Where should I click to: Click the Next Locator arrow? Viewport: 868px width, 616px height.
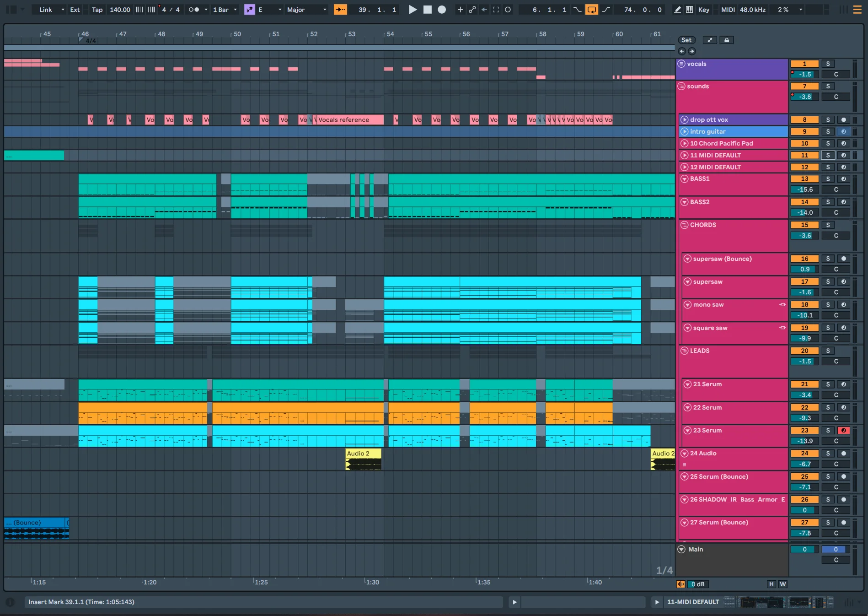[692, 51]
